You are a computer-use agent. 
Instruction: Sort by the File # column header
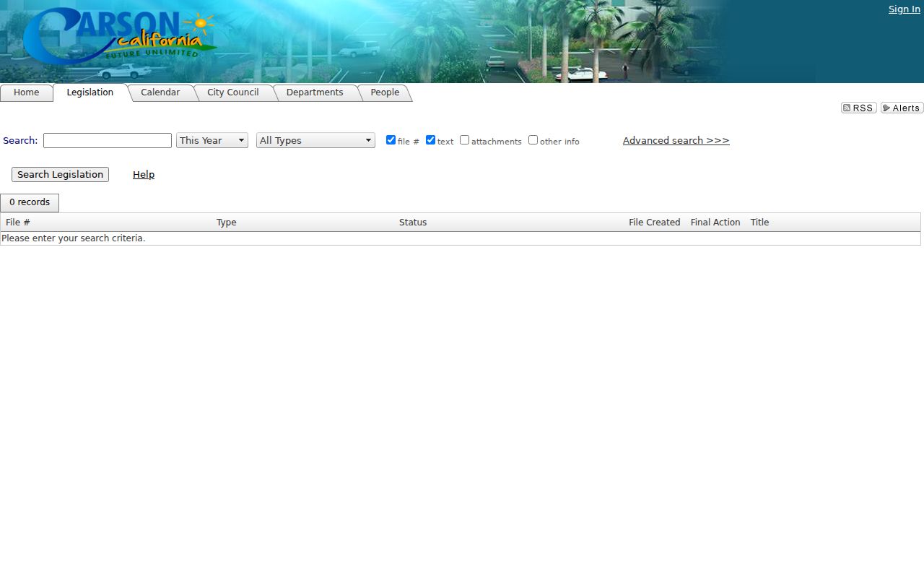[x=18, y=223]
